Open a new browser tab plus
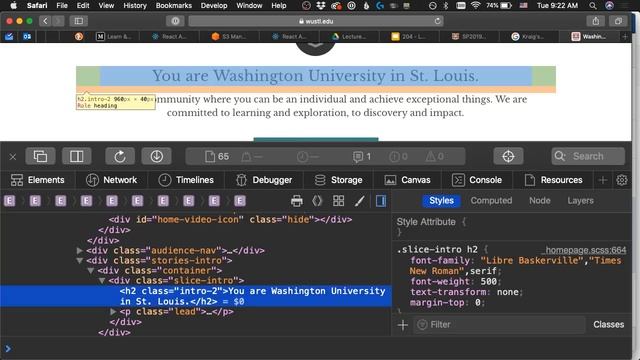The image size is (640, 360). click(624, 36)
